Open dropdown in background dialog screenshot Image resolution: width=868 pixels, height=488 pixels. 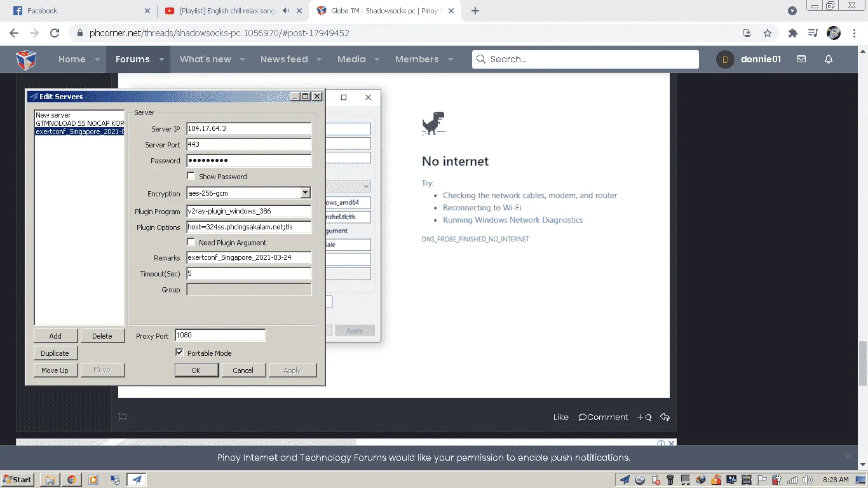[366, 187]
